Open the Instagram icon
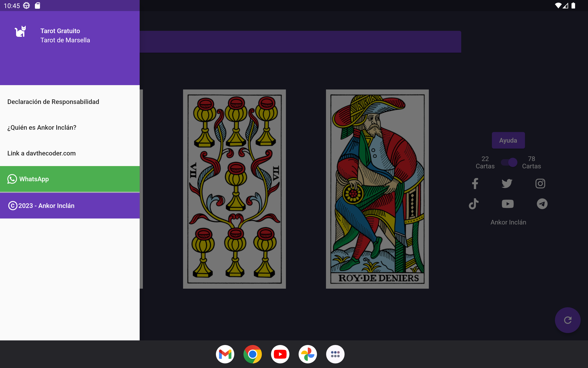Screen dimensions: 588x368 pyautogui.click(x=540, y=184)
